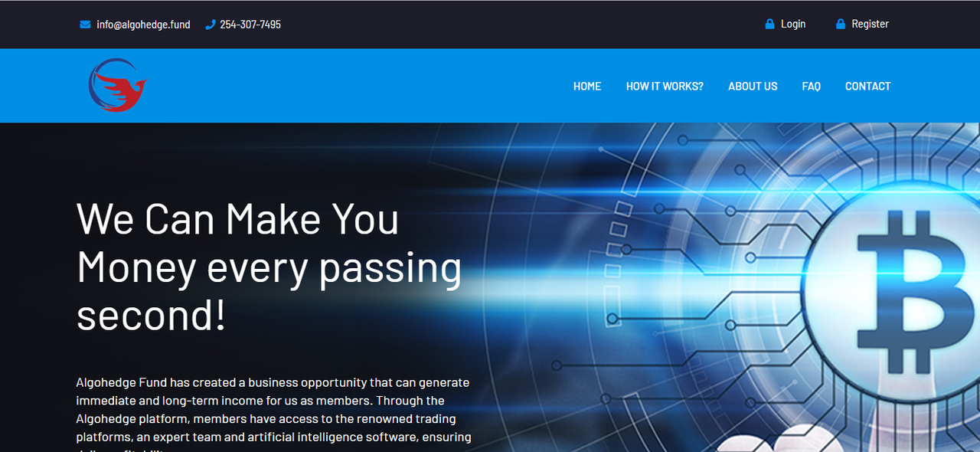Screen dimensions: 980x452
Task: Click the Algohedge red bird logo
Action: coord(117,85)
